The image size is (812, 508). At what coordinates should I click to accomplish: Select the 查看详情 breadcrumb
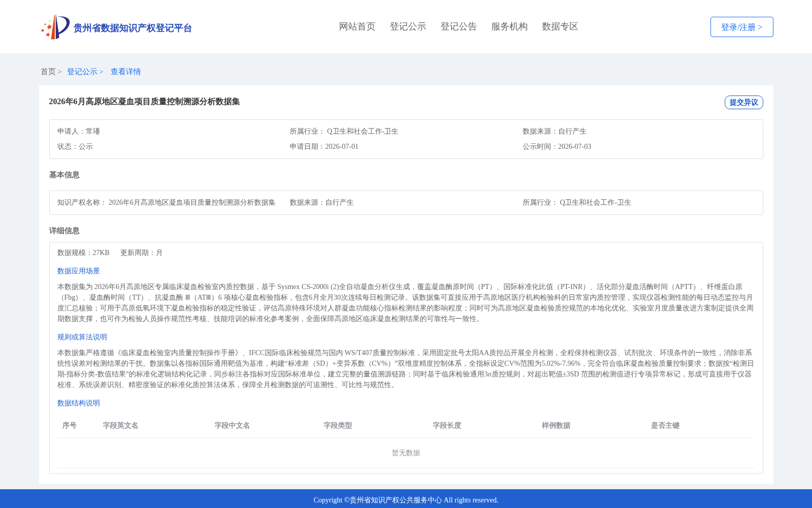click(126, 72)
